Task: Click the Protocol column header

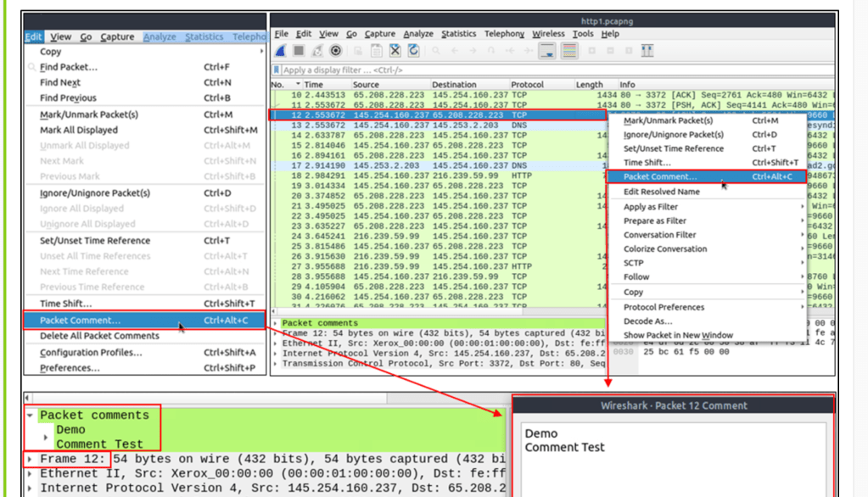Action: (527, 85)
